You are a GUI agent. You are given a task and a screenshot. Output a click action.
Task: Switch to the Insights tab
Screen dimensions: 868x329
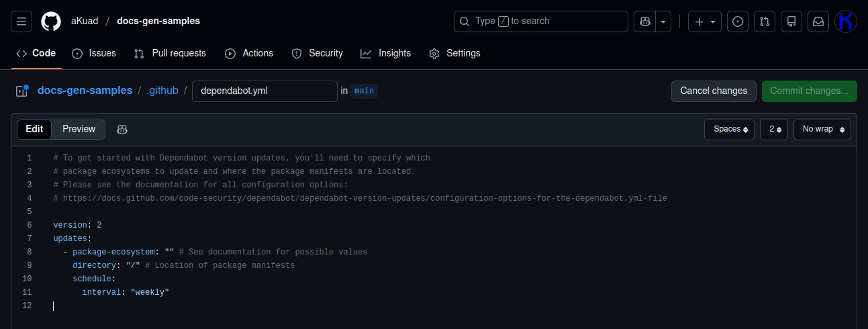point(386,53)
